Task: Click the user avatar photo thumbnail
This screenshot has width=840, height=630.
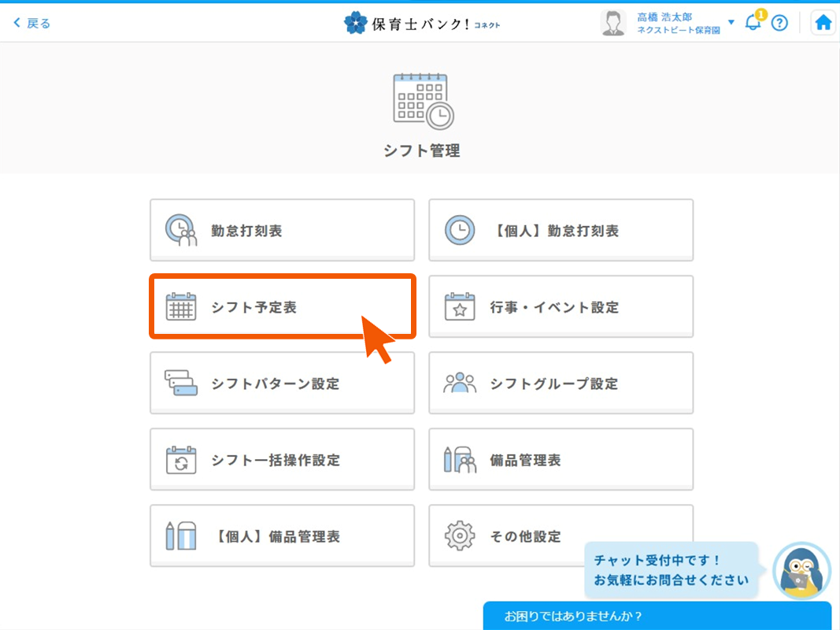Action: click(612, 21)
